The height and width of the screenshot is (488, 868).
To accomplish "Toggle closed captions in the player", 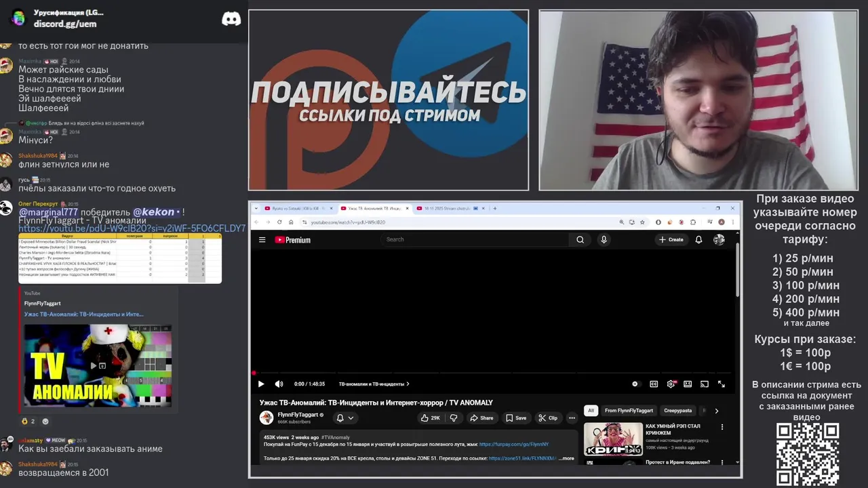I will (x=654, y=384).
